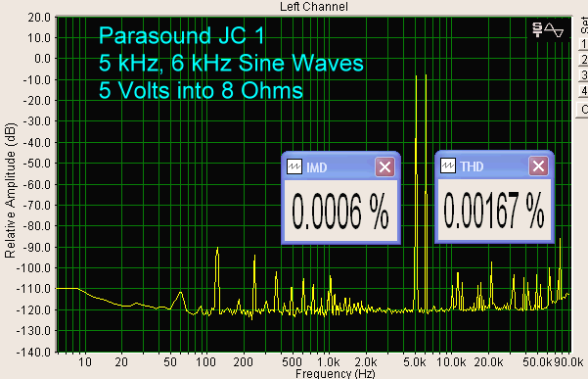The width and height of the screenshot is (588, 379).
Task: Close the IMD readout window
Action: point(384,166)
